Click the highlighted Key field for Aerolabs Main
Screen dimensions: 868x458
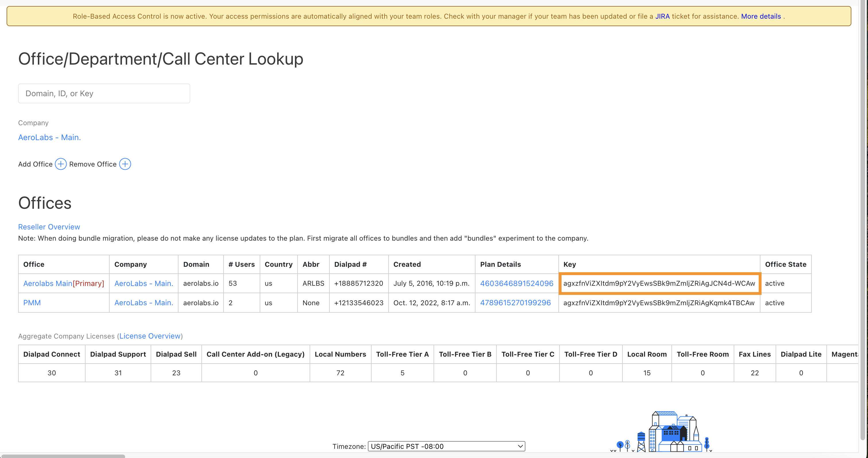click(x=659, y=283)
